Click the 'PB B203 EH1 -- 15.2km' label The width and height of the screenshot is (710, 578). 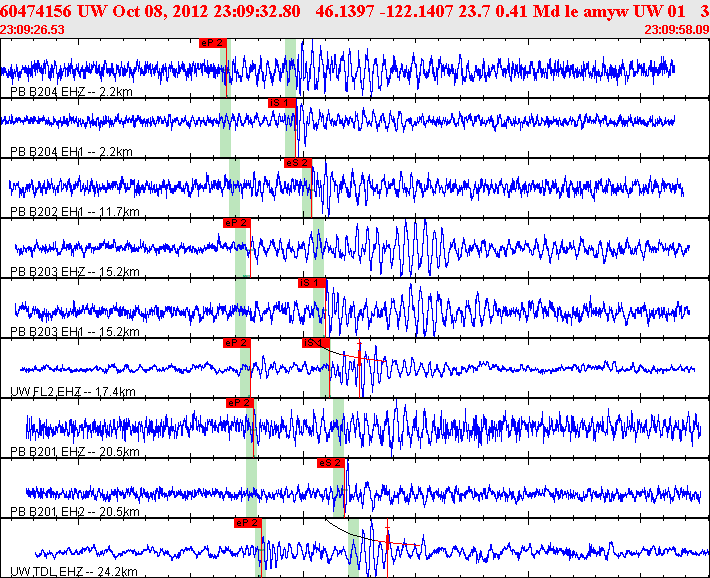[x=75, y=332]
